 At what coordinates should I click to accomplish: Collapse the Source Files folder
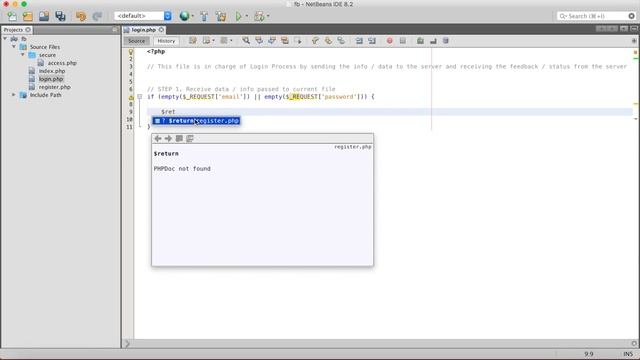(x=14, y=47)
